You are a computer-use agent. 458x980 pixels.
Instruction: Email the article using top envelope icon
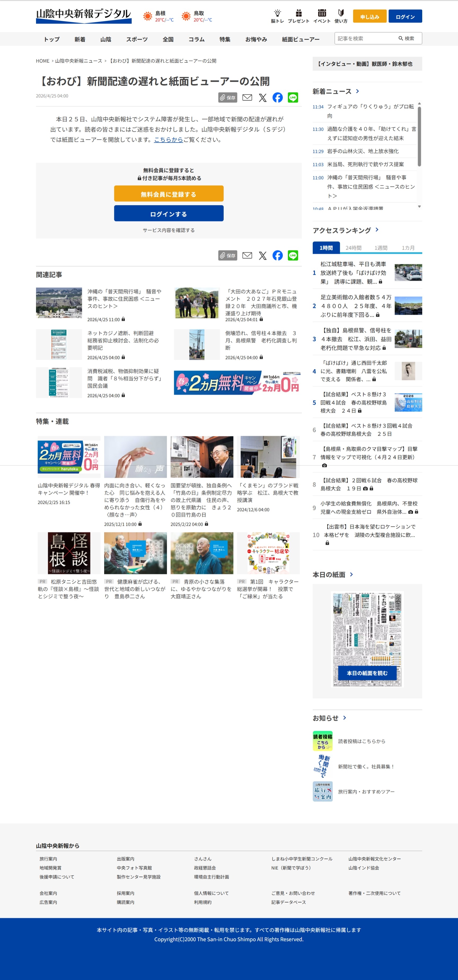247,97
